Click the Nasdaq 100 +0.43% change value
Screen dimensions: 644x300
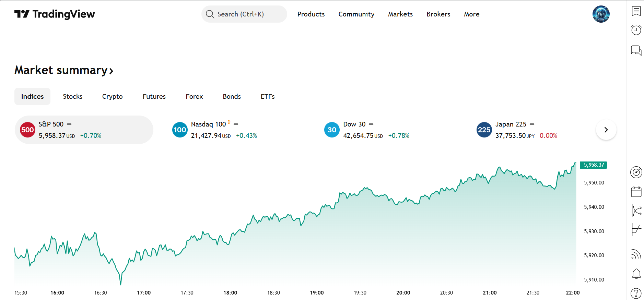pos(246,135)
